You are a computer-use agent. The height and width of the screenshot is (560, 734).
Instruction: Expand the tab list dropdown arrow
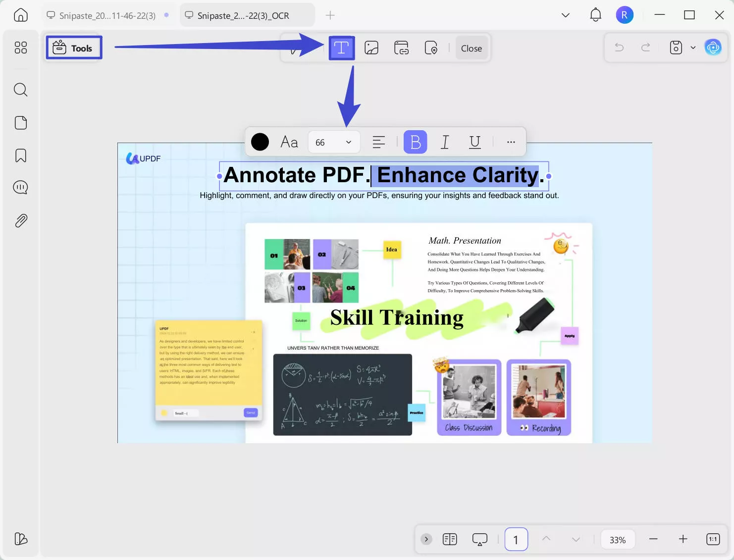565,15
